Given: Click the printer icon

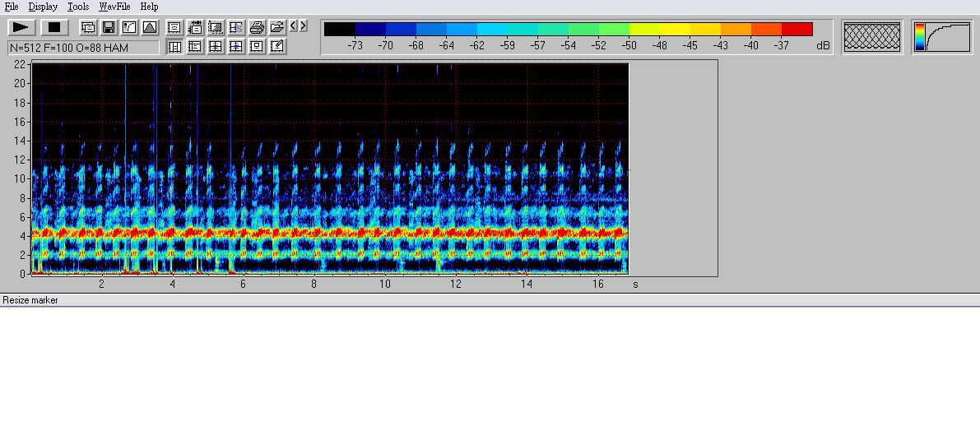Looking at the screenshot, I should click(257, 27).
